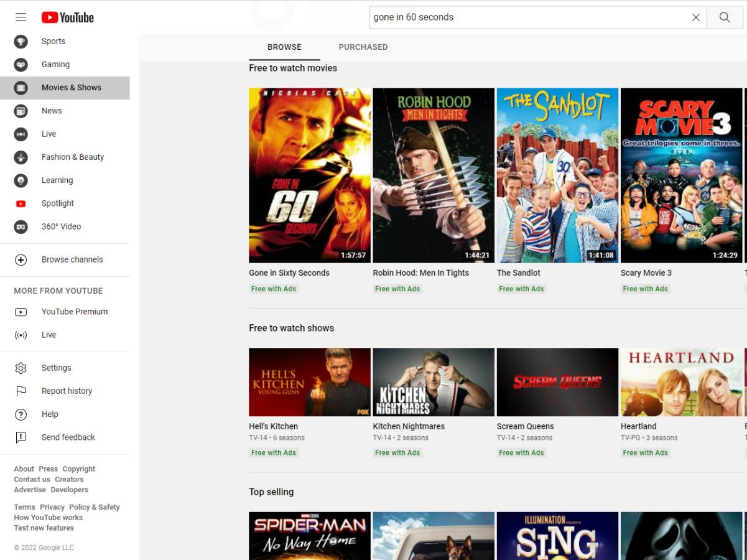The width and height of the screenshot is (747, 560).
Task: Select the Browse tab
Action: pyautogui.click(x=284, y=47)
